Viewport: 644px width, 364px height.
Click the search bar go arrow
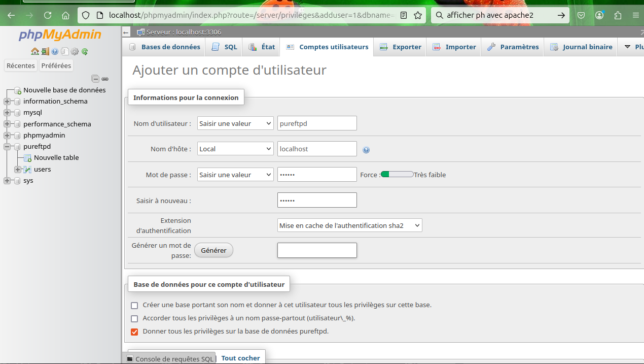coord(561,15)
